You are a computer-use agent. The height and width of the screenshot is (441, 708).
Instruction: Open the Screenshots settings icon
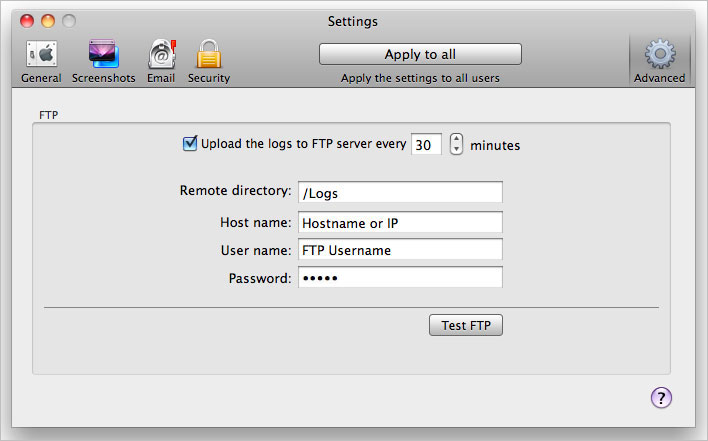click(x=103, y=54)
